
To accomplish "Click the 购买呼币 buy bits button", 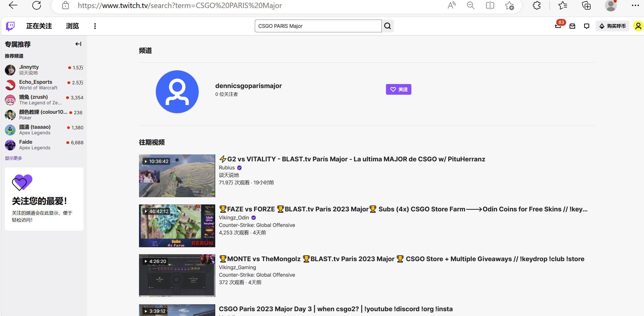I will coord(612,26).
